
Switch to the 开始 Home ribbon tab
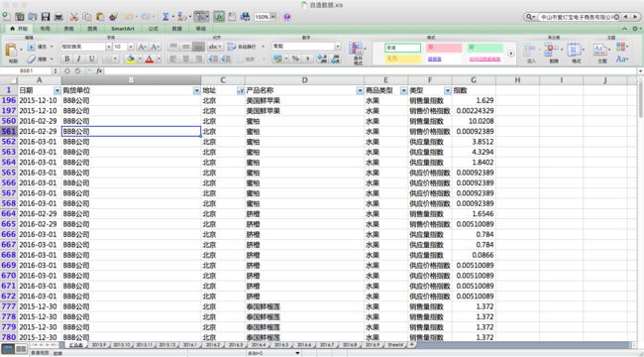[x=19, y=29]
